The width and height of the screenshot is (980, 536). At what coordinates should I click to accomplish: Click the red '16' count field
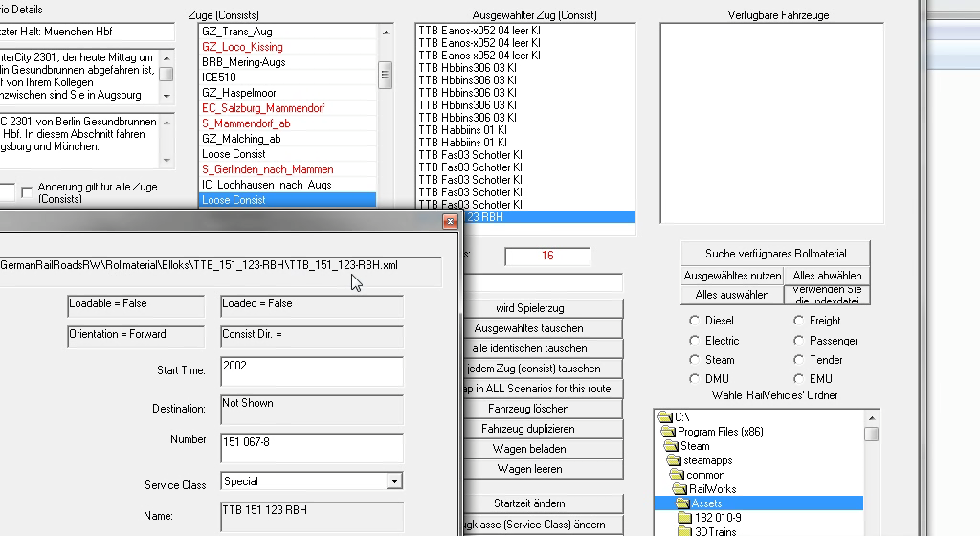547,256
